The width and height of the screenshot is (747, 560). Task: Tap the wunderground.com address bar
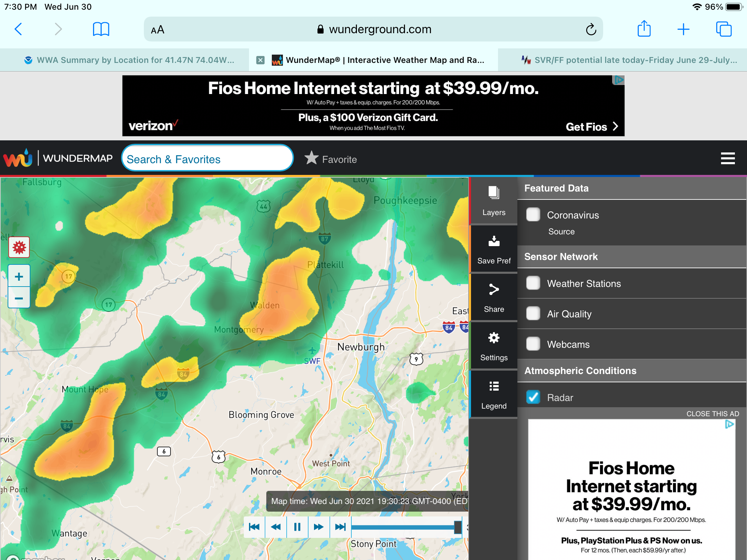pos(373,29)
